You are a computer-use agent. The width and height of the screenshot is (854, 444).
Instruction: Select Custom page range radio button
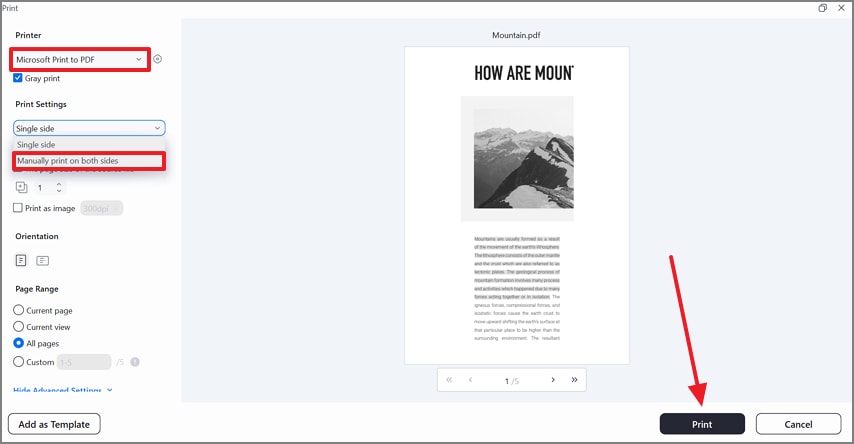tap(19, 361)
